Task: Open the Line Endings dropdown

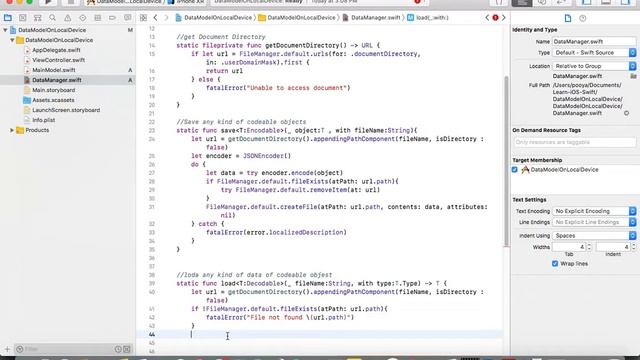Action: tap(594, 222)
